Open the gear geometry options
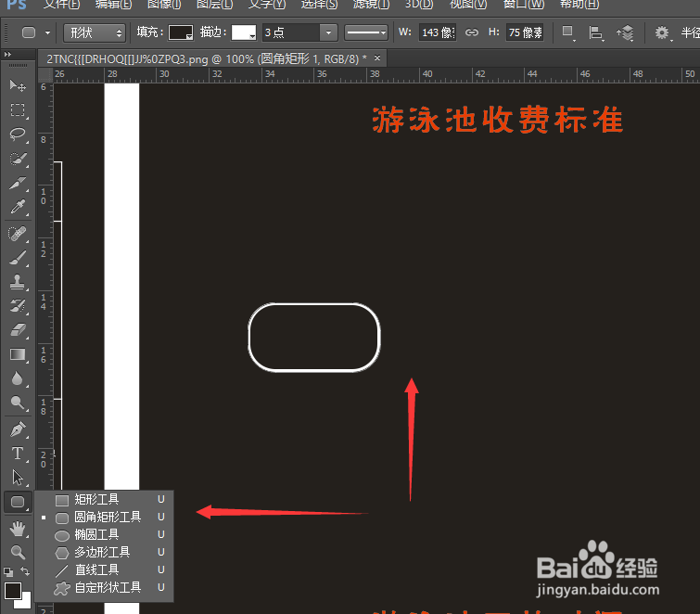The width and height of the screenshot is (700, 614). click(663, 32)
